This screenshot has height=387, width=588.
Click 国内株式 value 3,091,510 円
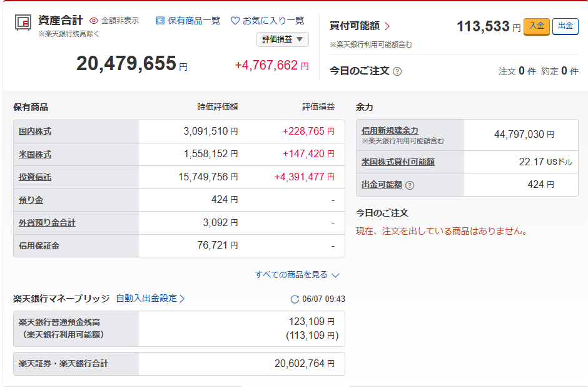(x=210, y=132)
